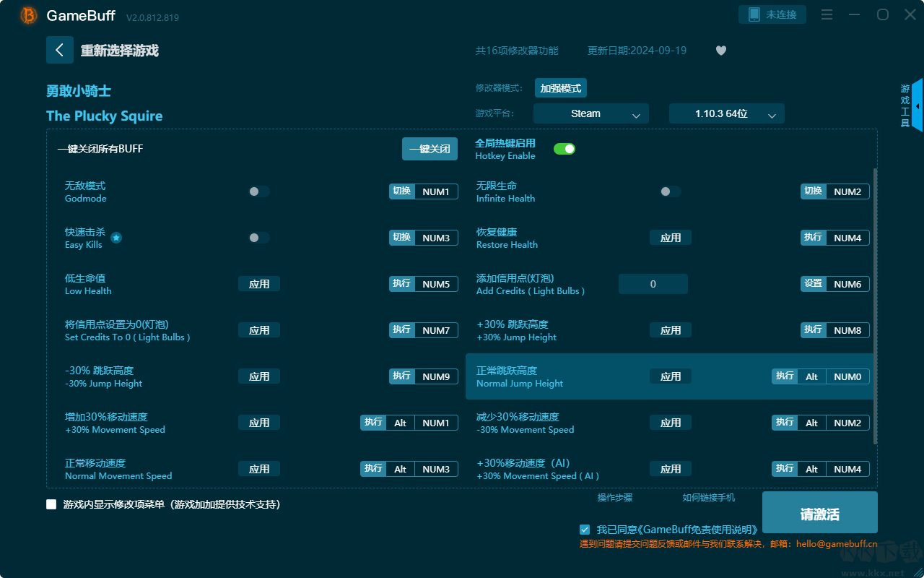Click the 更新日期:2024-09-19 text
This screenshot has width=924, height=578.
point(637,51)
